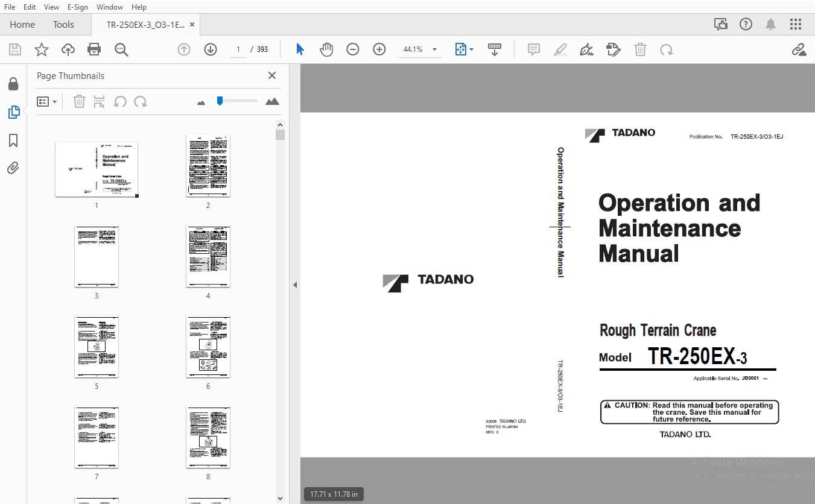Viewport: 815px width, 504px height.
Task: Select the page 7 thumbnail
Action: pos(97,437)
